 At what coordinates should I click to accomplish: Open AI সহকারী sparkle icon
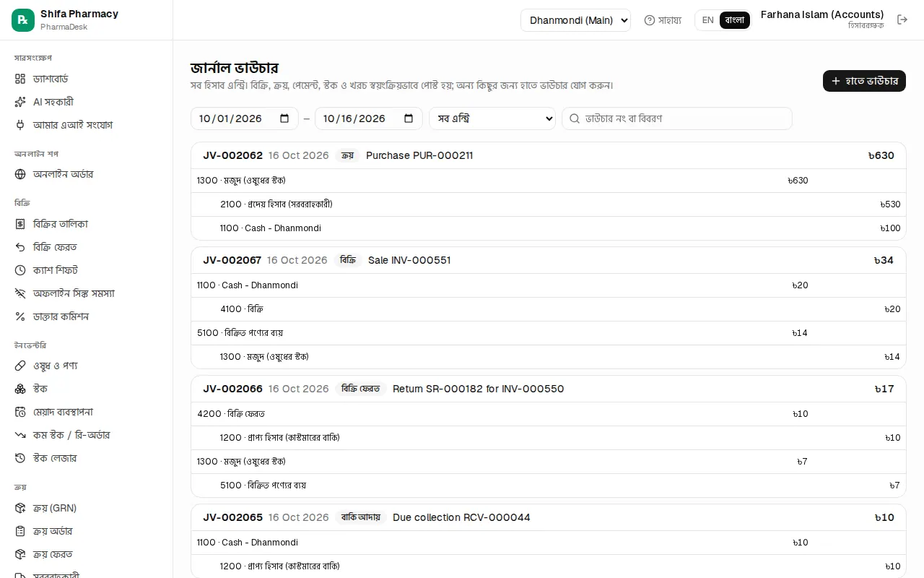point(20,102)
